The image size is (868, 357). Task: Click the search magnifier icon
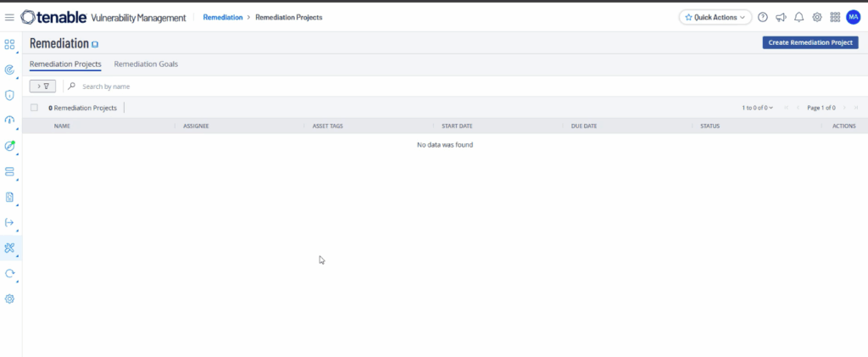72,86
